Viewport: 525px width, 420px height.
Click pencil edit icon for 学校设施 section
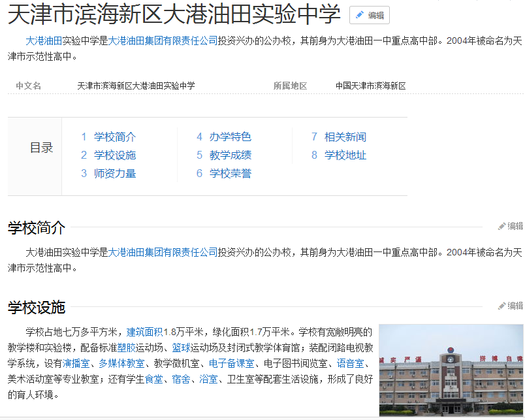click(501, 306)
